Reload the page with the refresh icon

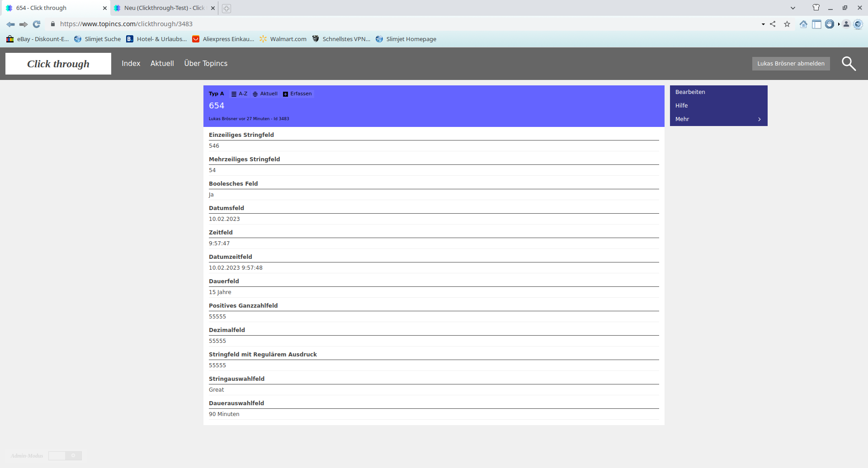click(37, 24)
